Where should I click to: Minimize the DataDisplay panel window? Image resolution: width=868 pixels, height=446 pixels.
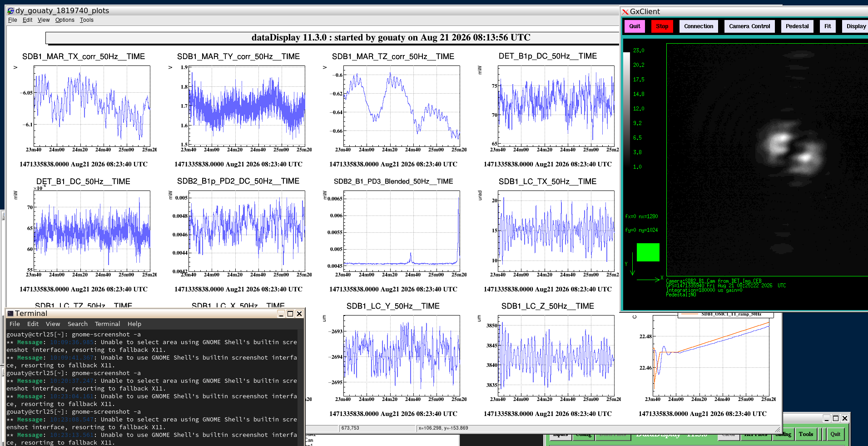(x=827, y=418)
